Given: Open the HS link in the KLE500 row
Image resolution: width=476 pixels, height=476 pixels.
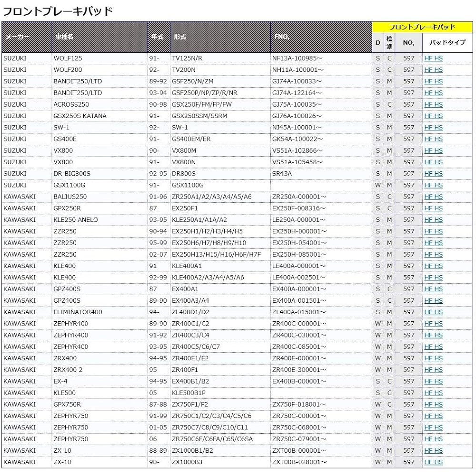Looking at the screenshot, I should pos(438,393).
